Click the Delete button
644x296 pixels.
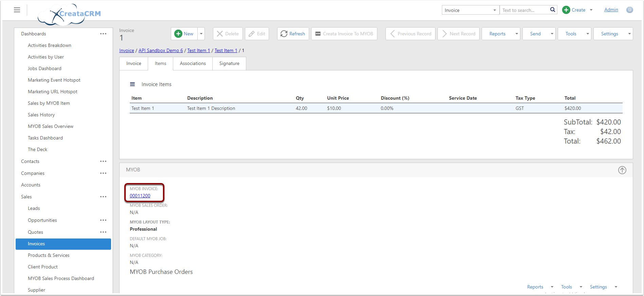[x=228, y=34]
